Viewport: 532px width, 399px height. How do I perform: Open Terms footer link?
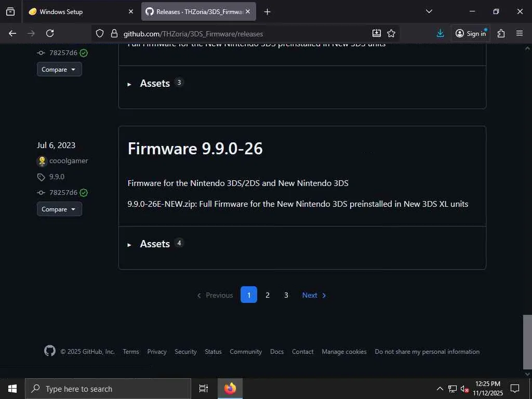[x=131, y=352]
